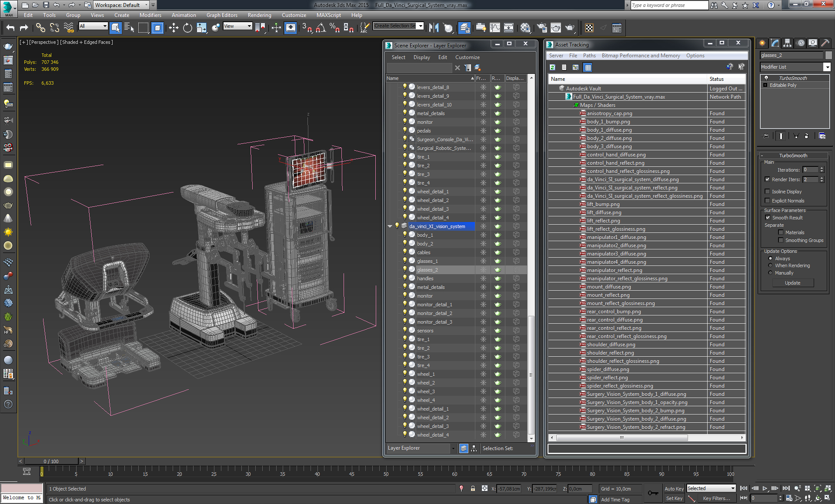Viewport: 835px width, 504px height.
Task: Open the Bitmap Performance and Memory menu
Action: click(x=641, y=56)
